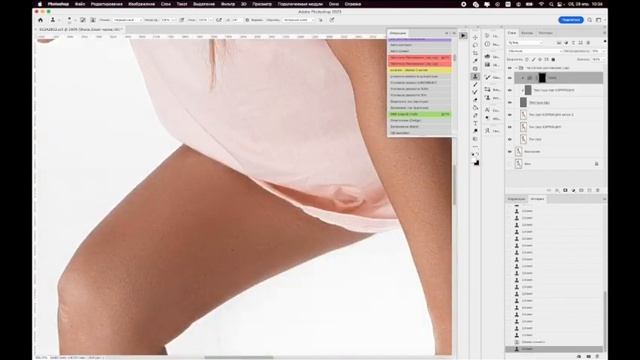640x360 pixels.
Task: Switch to the Каналы tab
Action: [x=527, y=33]
